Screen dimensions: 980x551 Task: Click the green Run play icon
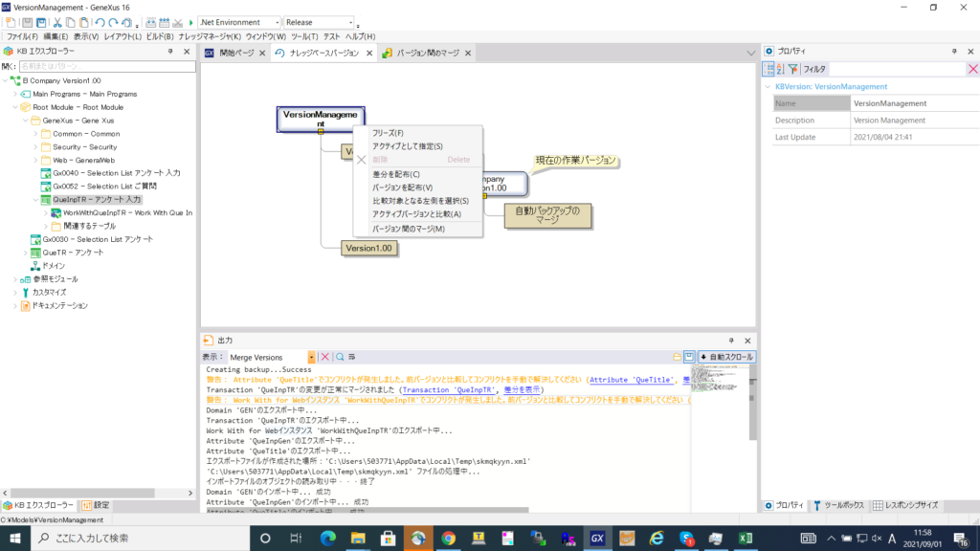click(x=191, y=23)
